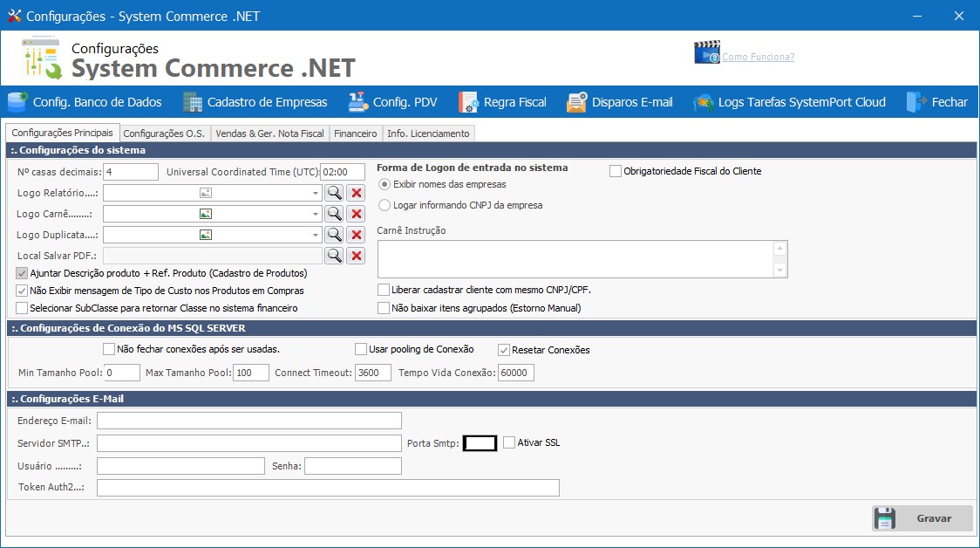Click the Gravar button
This screenshot has width=980, height=548.
coord(922,517)
